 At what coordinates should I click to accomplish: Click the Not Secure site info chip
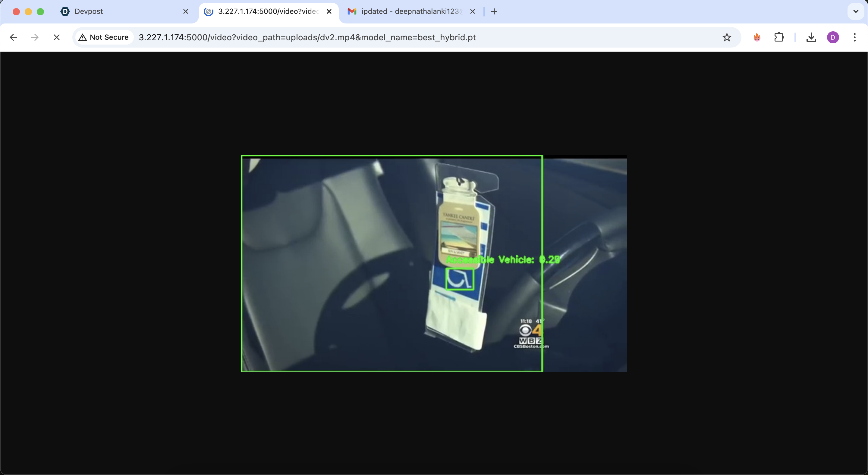(104, 37)
